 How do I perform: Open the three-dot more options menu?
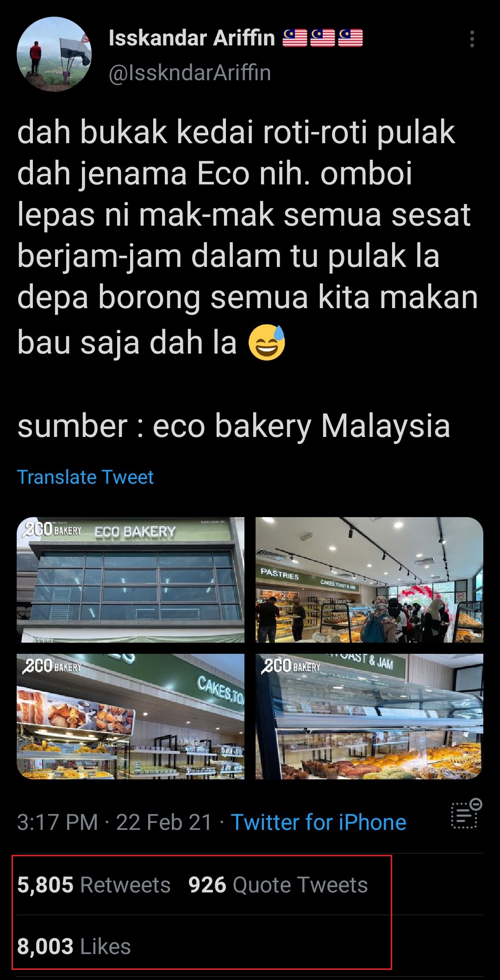click(472, 39)
